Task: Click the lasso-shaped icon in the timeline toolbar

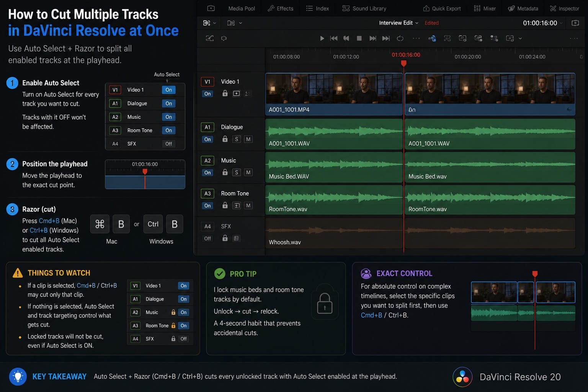Action: 224,38
